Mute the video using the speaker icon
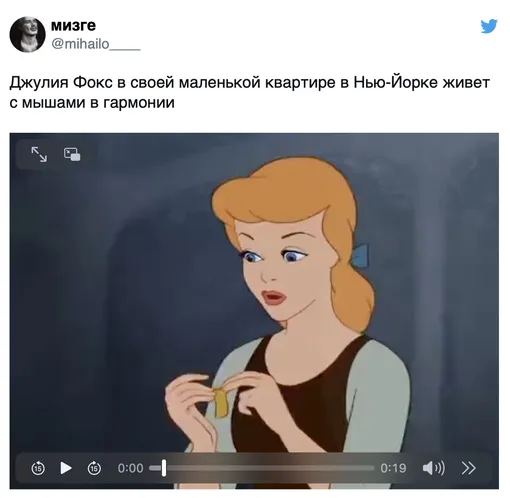 (x=433, y=468)
